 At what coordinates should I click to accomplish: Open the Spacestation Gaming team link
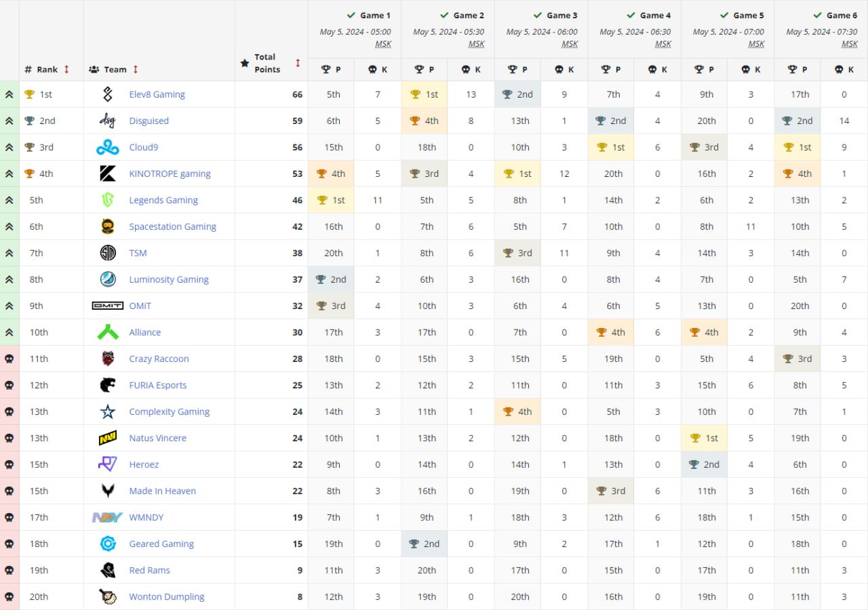(172, 226)
